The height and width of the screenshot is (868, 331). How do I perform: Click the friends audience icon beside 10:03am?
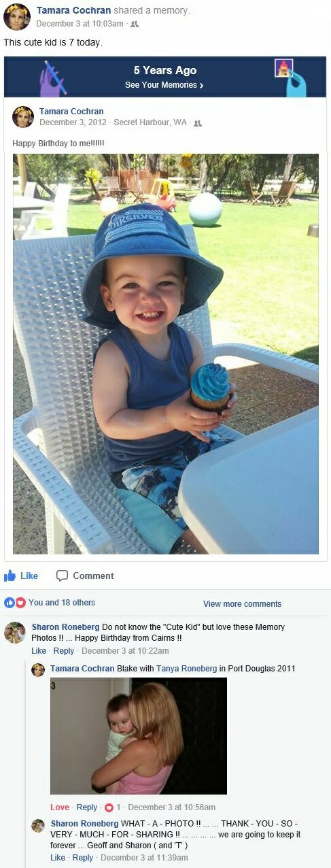point(135,24)
